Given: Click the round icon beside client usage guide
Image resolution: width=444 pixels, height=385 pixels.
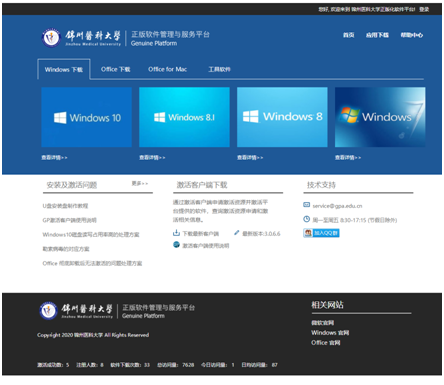Looking at the screenshot, I should (176, 245).
